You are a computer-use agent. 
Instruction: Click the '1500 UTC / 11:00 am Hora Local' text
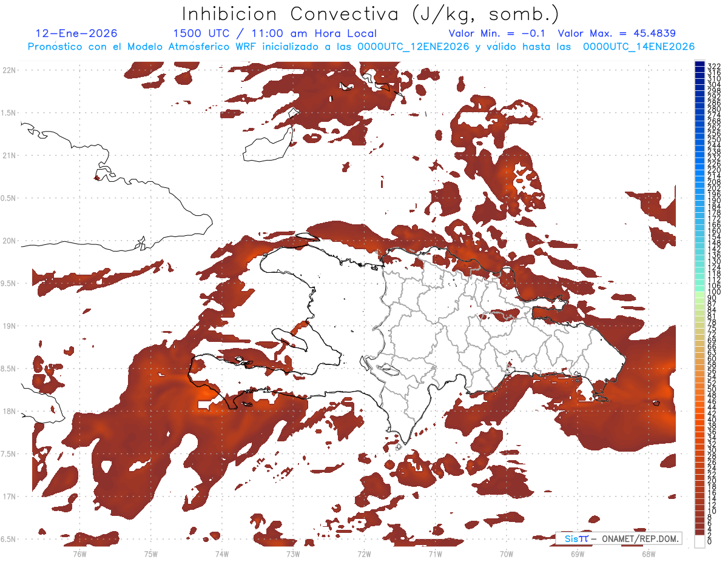point(275,33)
